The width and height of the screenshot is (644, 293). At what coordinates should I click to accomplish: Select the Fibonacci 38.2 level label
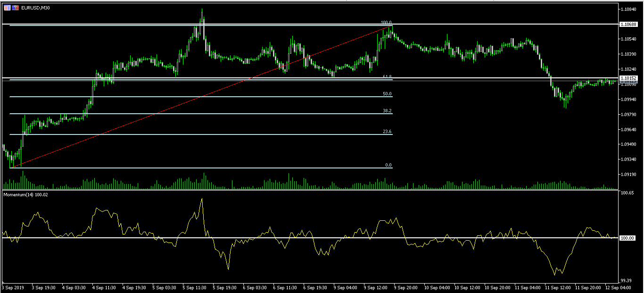point(387,111)
